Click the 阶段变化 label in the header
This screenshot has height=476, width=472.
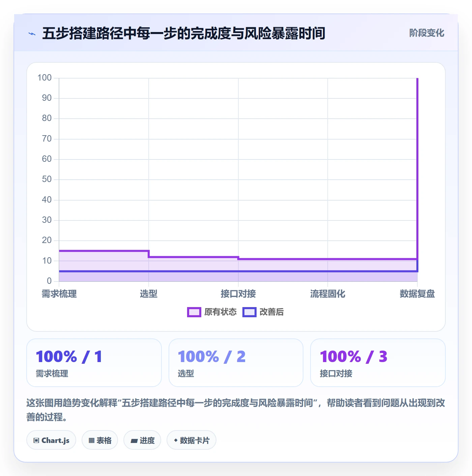pos(426,33)
